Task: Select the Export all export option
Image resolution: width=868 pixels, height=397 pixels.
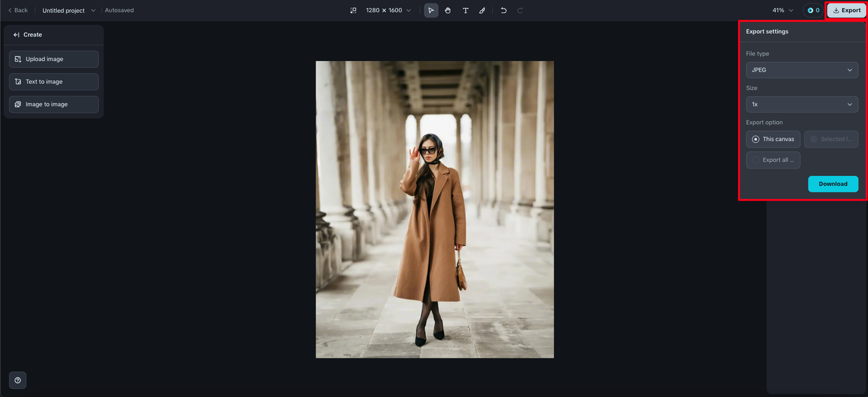Action: (773, 160)
